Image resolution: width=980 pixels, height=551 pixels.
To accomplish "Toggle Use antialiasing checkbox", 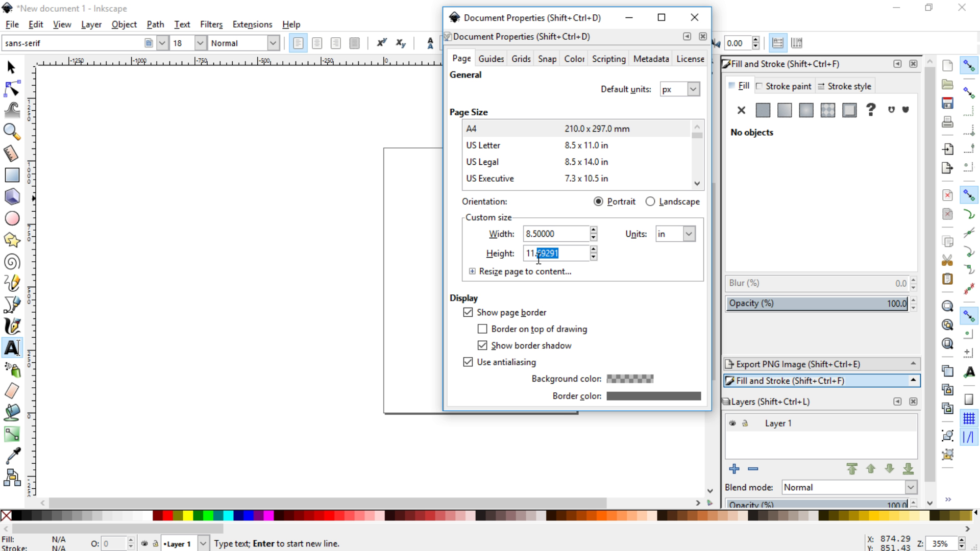I will (468, 362).
